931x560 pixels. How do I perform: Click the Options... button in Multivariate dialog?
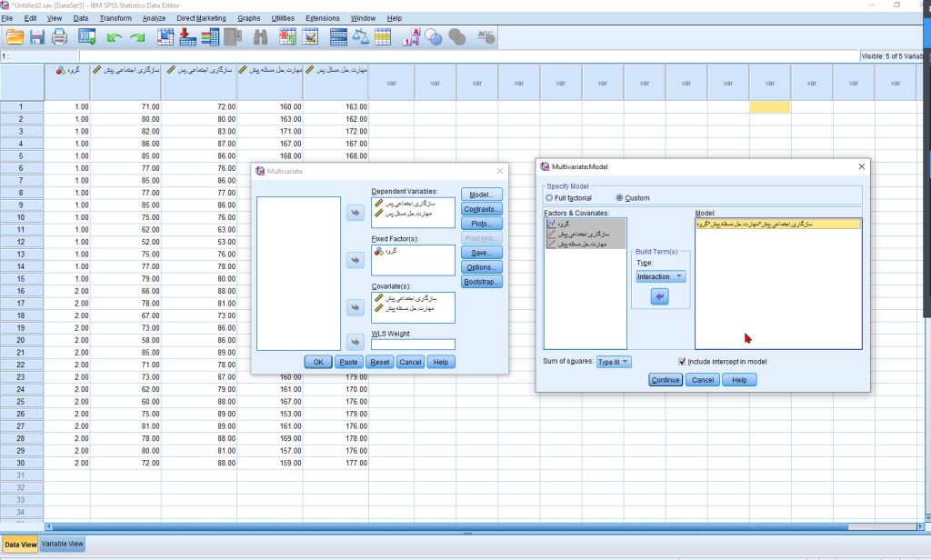[x=482, y=267]
